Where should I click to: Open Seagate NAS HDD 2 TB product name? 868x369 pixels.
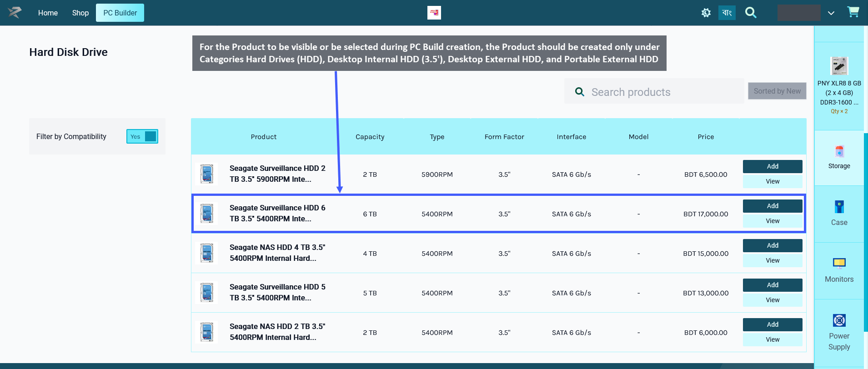tap(277, 332)
